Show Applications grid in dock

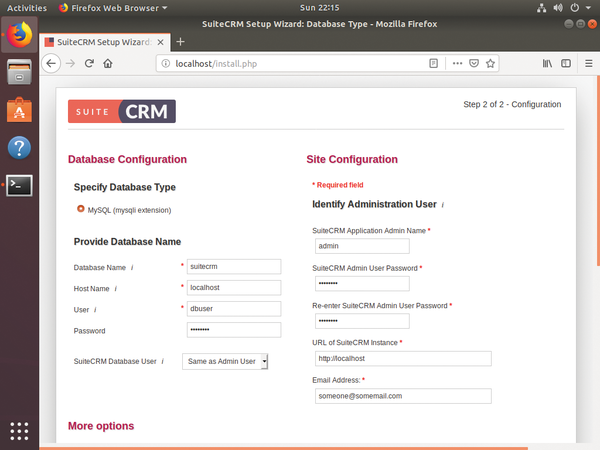19,432
